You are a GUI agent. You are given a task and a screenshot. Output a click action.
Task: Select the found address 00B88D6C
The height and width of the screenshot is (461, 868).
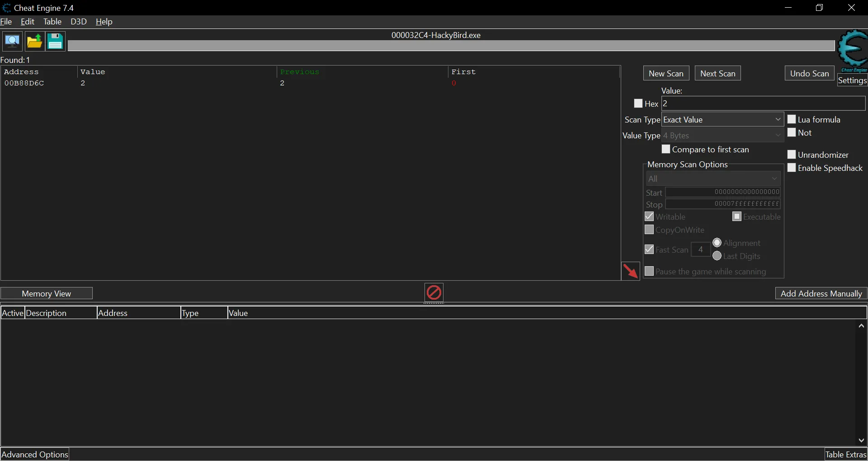tap(24, 83)
